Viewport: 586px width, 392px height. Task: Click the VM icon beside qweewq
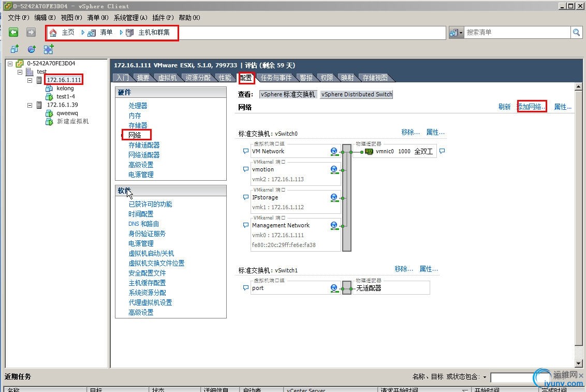coord(49,113)
